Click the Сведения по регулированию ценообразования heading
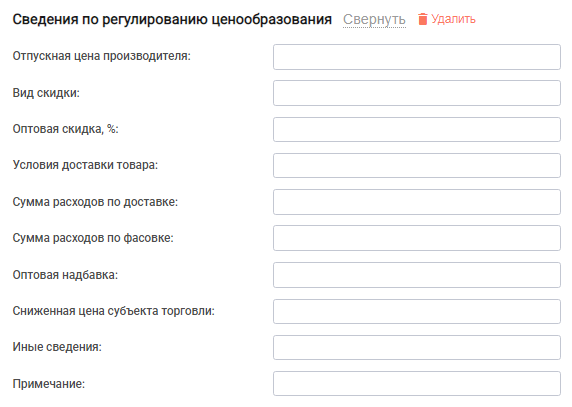This screenshot has height=407, width=572. (172, 19)
